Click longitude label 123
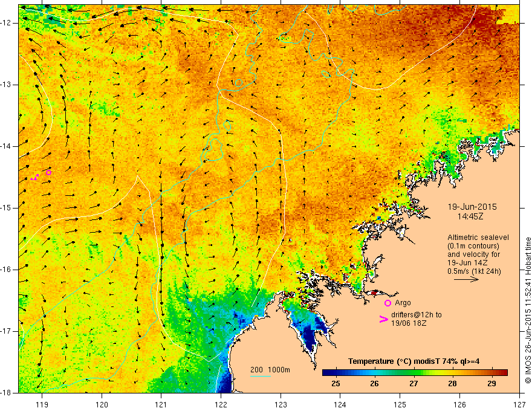The image size is (532, 411). (x=281, y=404)
